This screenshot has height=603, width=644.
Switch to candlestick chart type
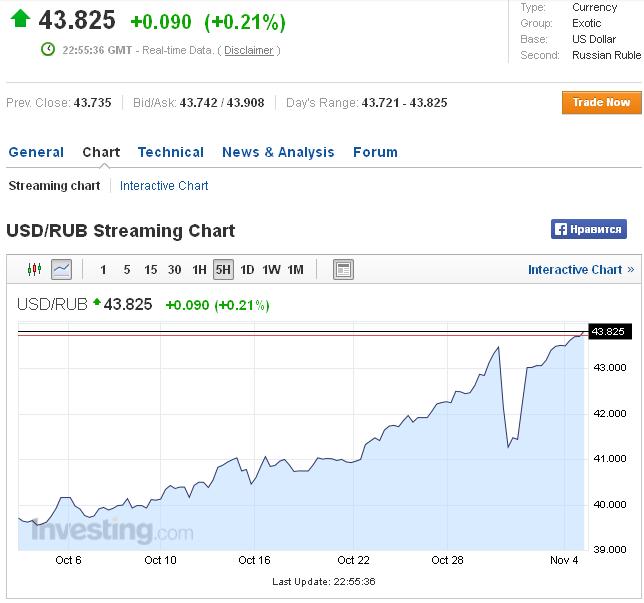[x=35, y=269]
